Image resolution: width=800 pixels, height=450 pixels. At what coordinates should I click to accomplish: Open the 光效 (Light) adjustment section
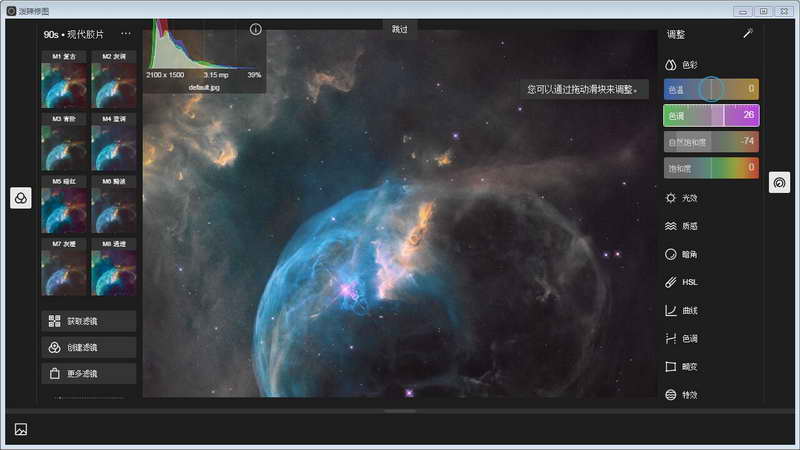[x=684, y=198]
